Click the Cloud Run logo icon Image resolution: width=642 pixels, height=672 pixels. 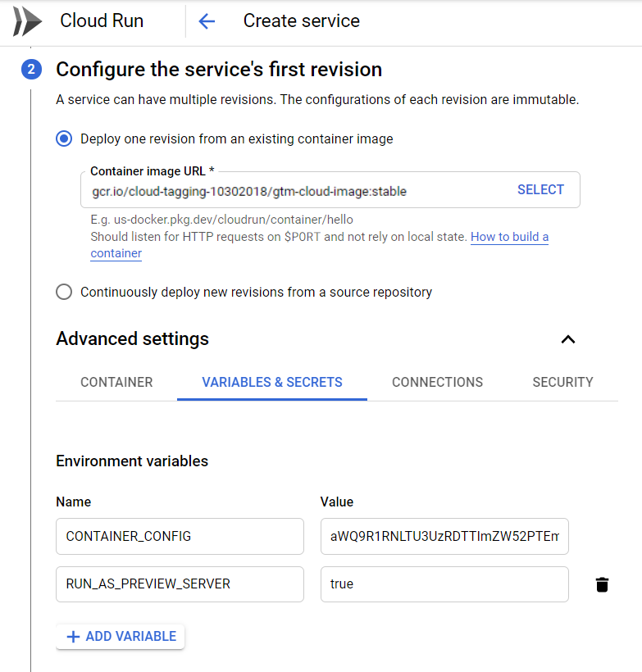(26, 21)
